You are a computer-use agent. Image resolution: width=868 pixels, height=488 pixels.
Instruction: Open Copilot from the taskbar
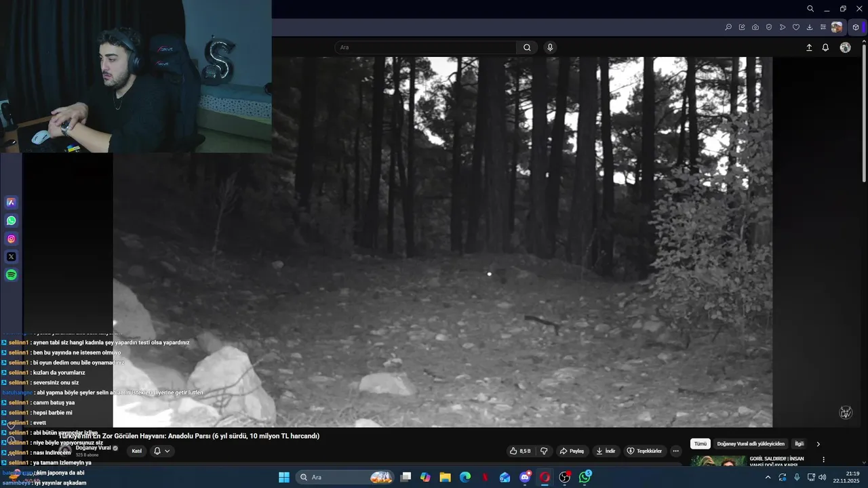[425, 477]
